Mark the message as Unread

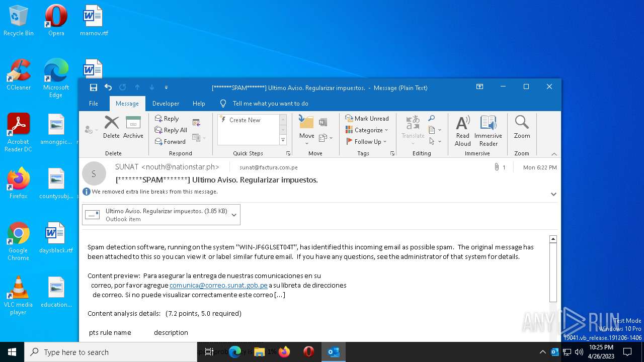[367, 119]
